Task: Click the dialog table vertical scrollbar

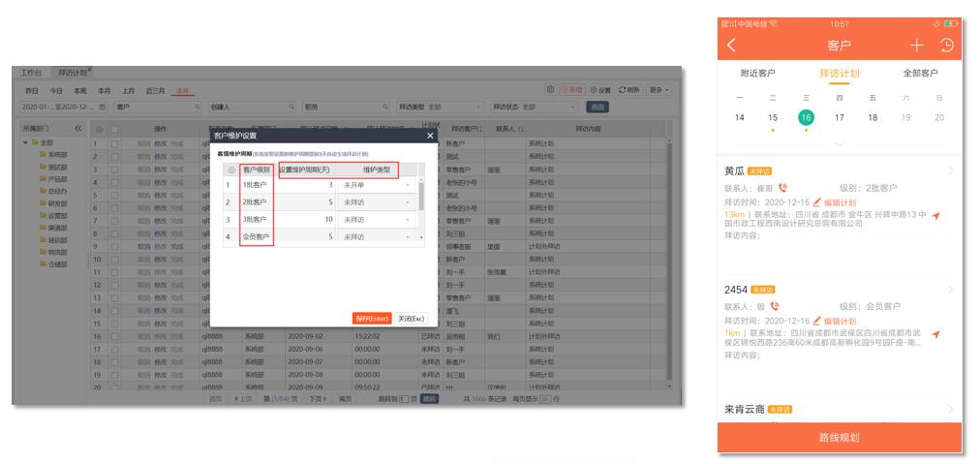Action: [421, 195]
